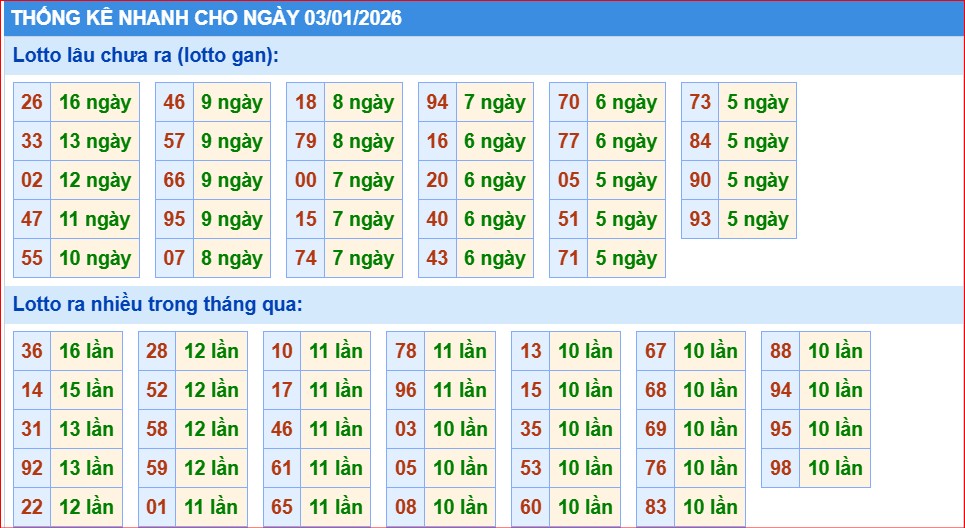Click the '13 ngày' cell
Viewport: 965px width, 528px height.
pos(95,141)
